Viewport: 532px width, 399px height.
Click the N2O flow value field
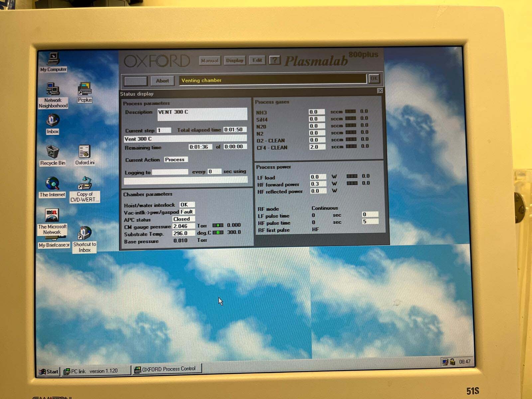tap(317, 126)
